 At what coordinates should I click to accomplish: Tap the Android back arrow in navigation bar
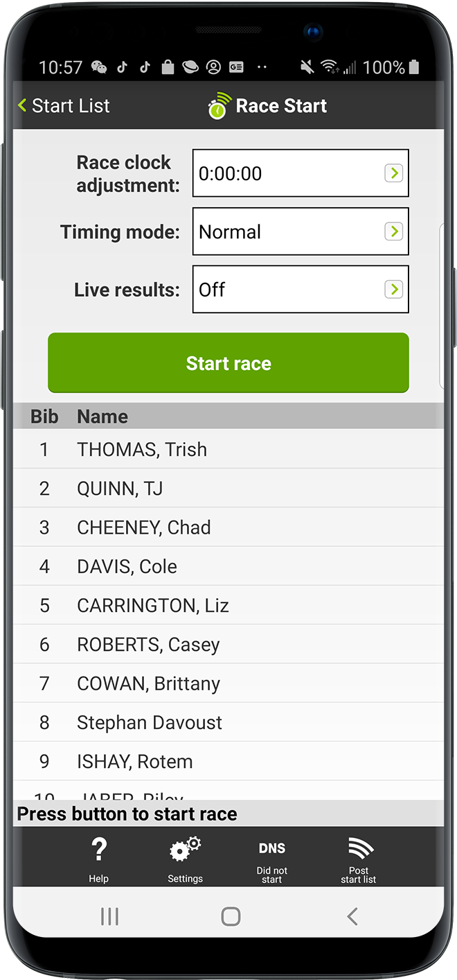pos(352,916)
